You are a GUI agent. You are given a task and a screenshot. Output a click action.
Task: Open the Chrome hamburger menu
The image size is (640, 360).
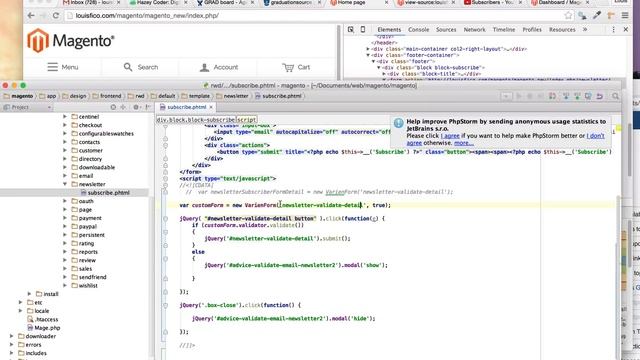tap(625, 16)
